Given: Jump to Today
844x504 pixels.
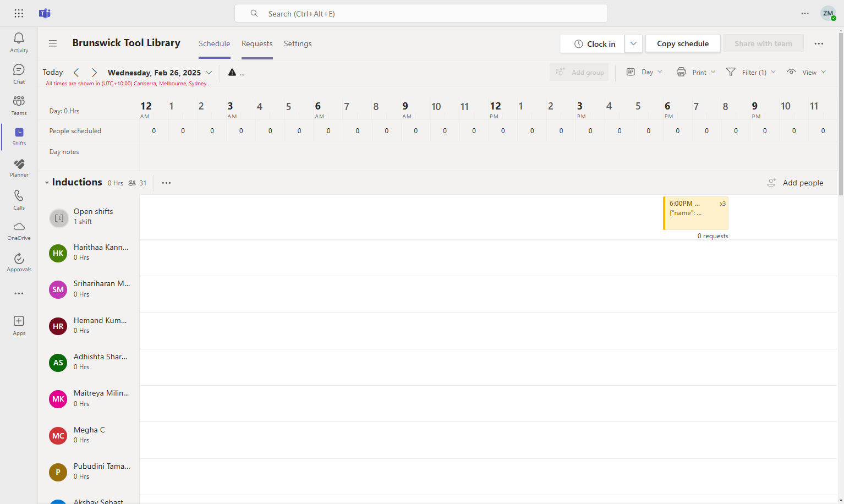Looking at the screenshot, I should click(53, 72).
